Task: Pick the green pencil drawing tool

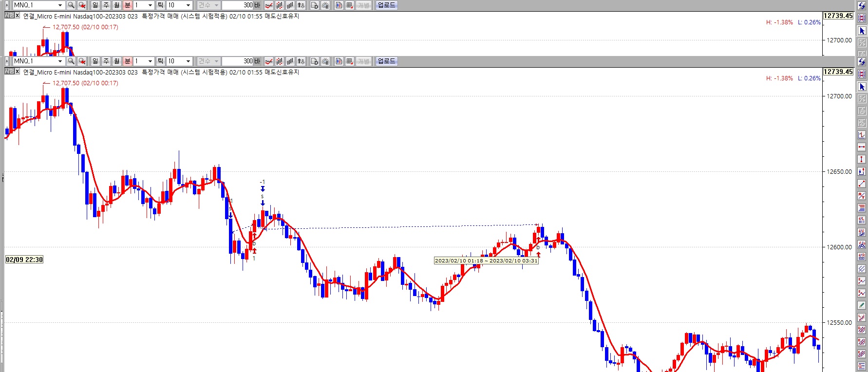Action: tap(862, 305)
